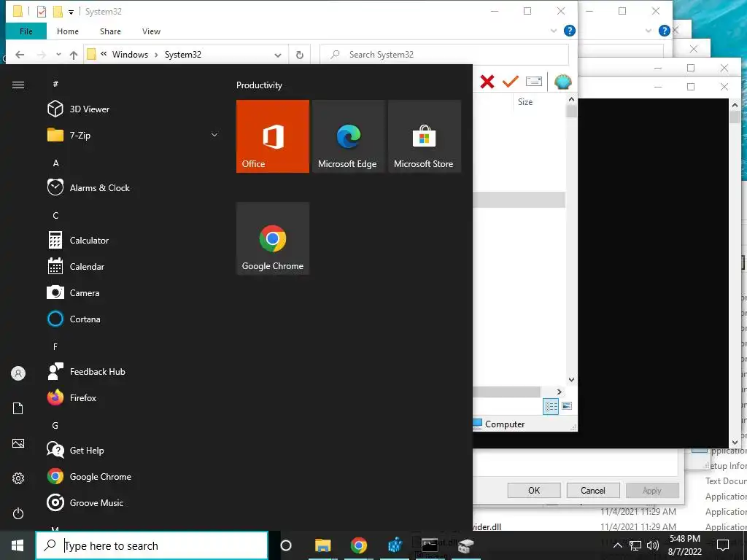Click the seashell toolbar icon
The width and height of the screenshot is (747, 560).
click(x=562, y=82)
